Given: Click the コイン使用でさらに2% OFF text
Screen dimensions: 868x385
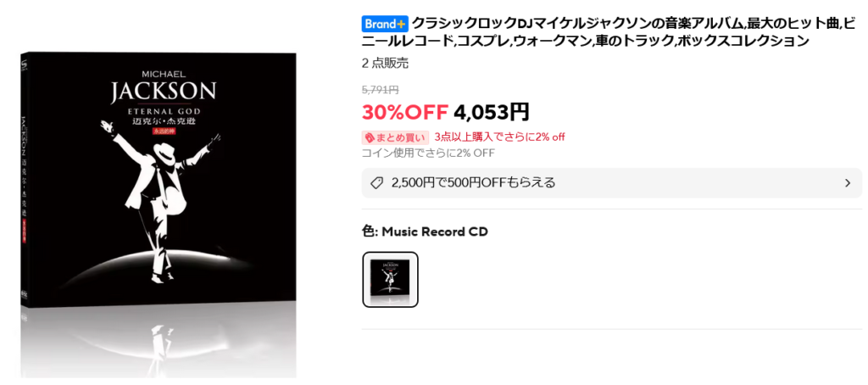Looking at the screenshot, I should [428, 153].
